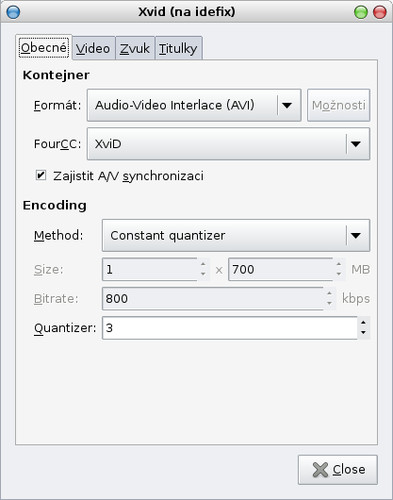Click the blue window menu icon in title bar

[13, 12]
